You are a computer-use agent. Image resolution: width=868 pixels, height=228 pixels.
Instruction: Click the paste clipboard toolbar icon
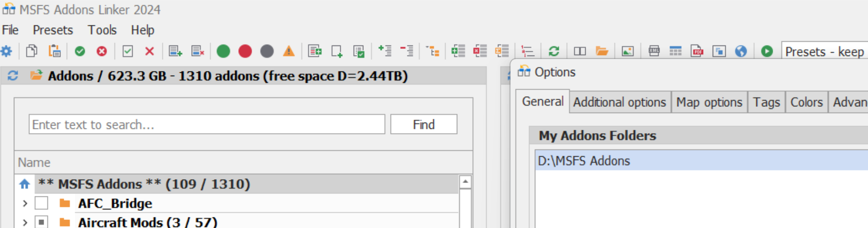point(54,51)
